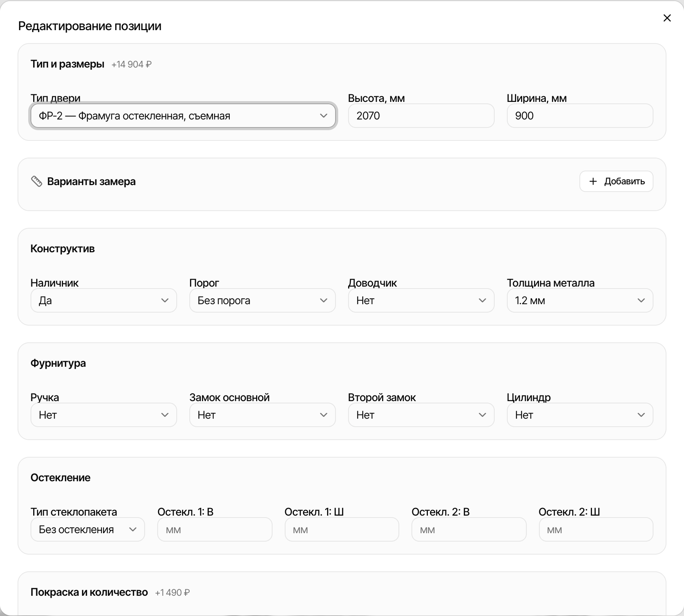684x616 pixels.
Task: Click the Остекление section heading
Action: (60, 478)
